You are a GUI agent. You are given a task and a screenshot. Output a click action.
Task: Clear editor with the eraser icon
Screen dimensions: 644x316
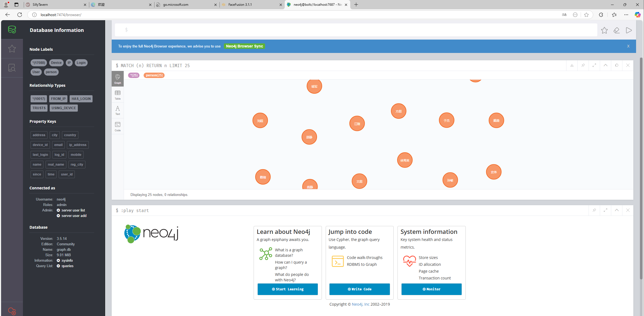coord(616,30)
